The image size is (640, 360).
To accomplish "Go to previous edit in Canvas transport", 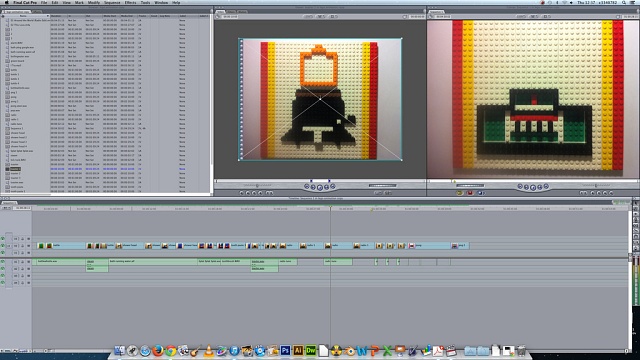I will [520, 186].
